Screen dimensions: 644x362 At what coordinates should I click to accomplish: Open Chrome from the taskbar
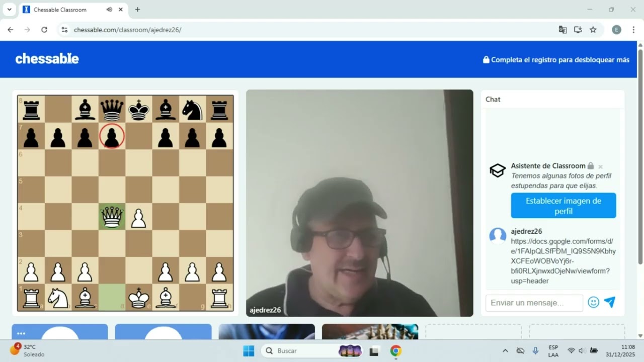(396, 350)
